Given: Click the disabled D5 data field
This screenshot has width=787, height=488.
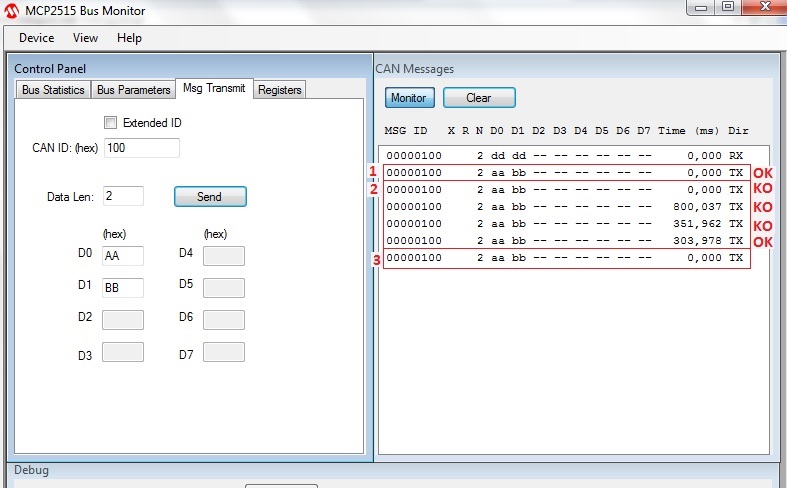Looking at the screenshot, I should [x=224, y=288].
